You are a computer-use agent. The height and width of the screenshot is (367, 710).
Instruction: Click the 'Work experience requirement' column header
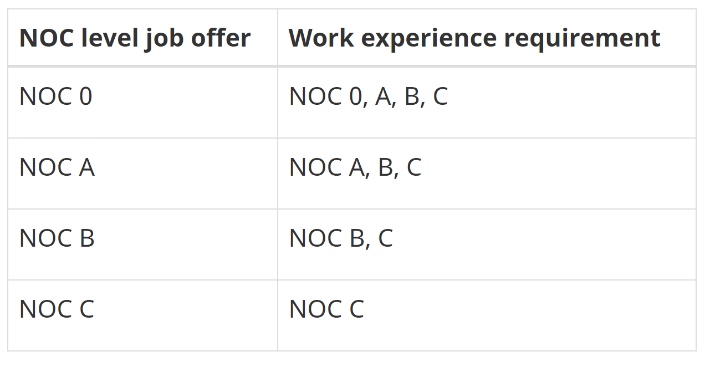point(487,38)
